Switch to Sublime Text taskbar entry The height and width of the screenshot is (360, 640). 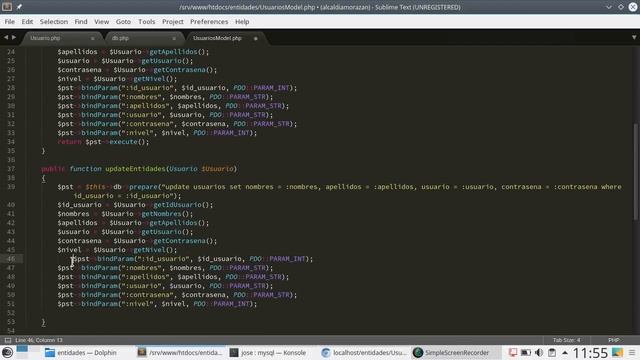pyautogui.click(x=180, y=353)
